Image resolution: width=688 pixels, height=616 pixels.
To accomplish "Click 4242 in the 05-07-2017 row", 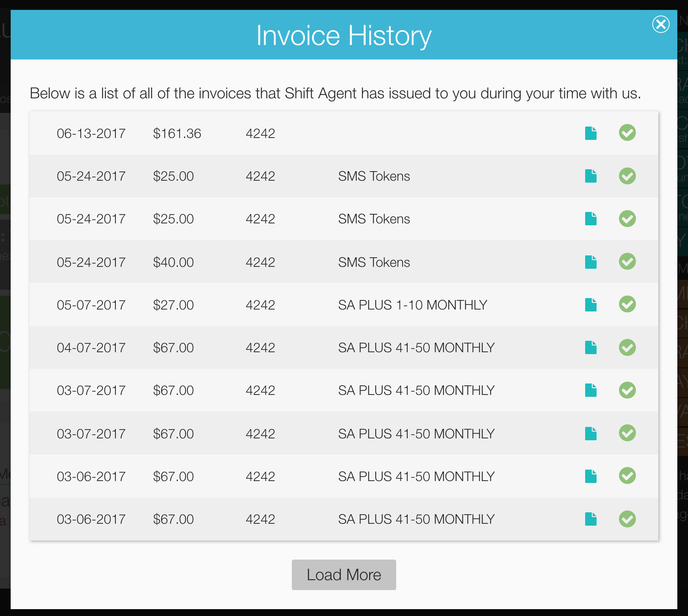I will [x=260, y=305].
